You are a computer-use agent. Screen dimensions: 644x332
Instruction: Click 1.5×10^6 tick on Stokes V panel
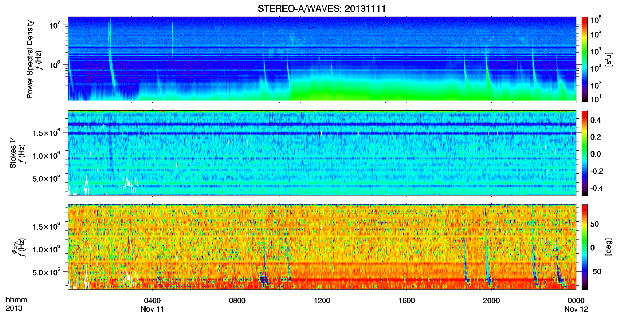[x=46, y=133]
